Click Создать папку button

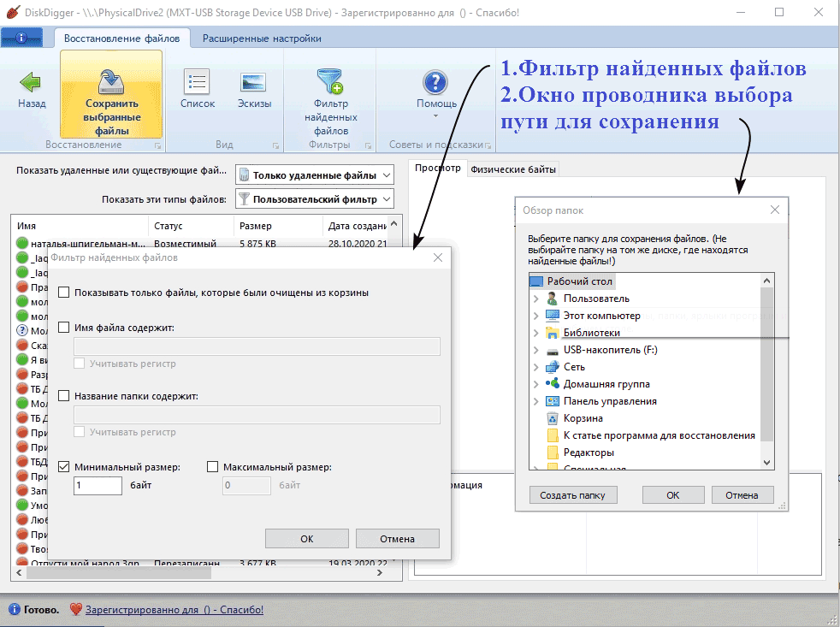(572, 495)
